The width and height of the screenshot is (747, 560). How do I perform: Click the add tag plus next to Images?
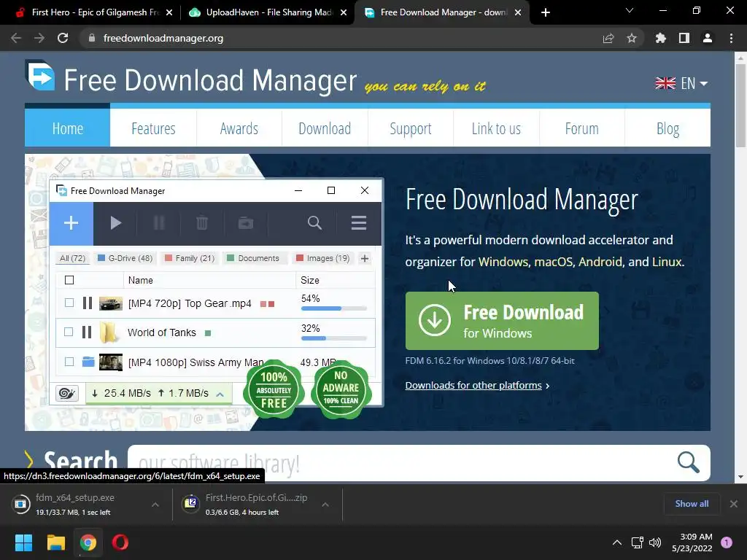[365, 258]
